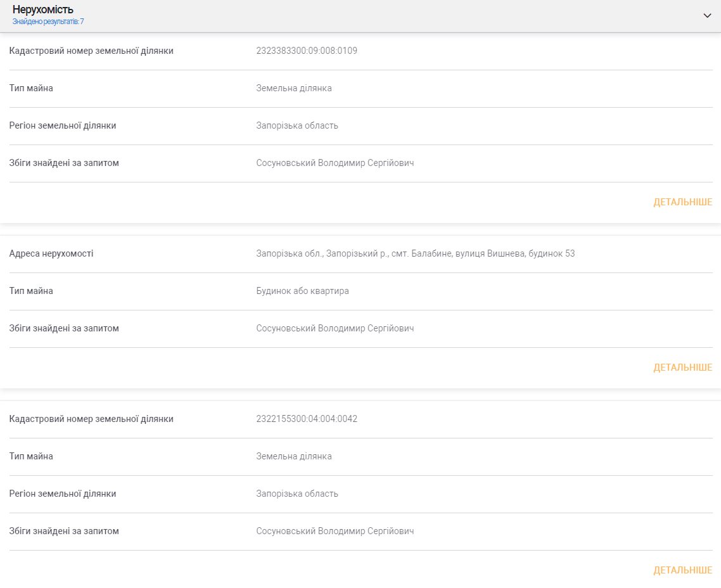Click the Нерухомість header title

43,10
